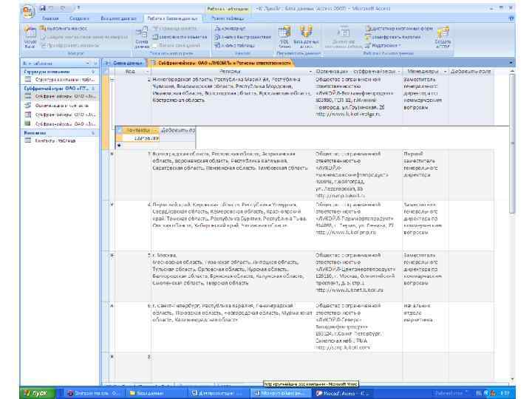Save via the quick access toolbar
The width and height of the screenshot is (532, 399).
tap(43, 8)
